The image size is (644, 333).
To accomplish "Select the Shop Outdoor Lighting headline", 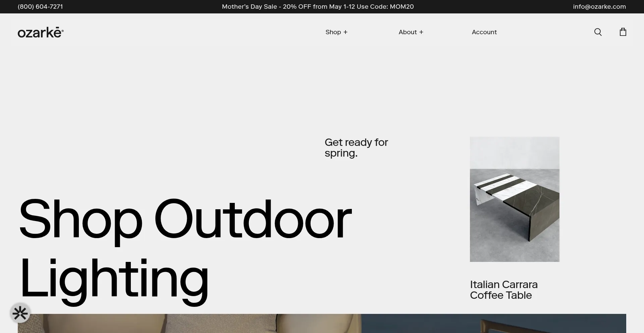I will click(x=184, y=248).
